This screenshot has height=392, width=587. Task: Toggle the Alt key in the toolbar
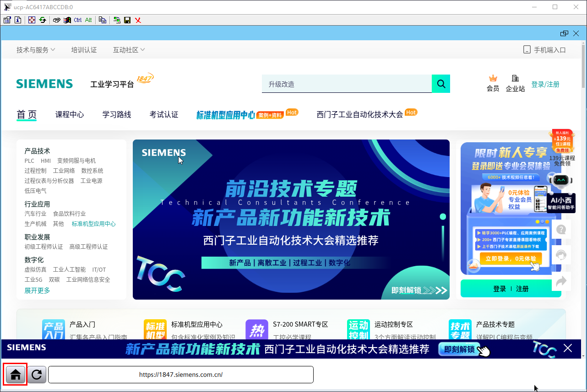pos(88,20)
